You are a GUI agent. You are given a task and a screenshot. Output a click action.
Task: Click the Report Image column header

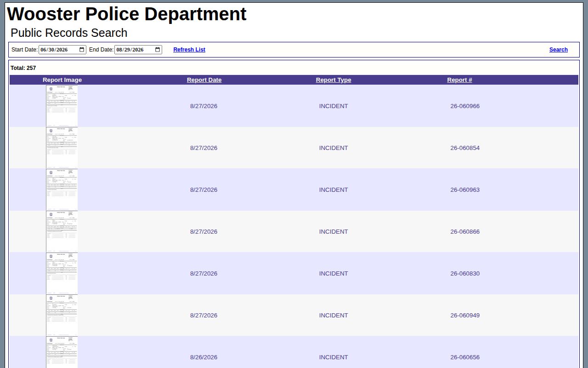point(62,80)
